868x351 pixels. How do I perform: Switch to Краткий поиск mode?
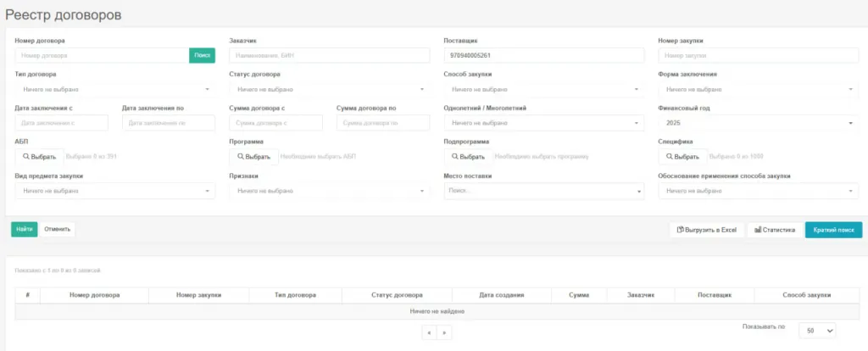pyautogui.click(x=833, y=230)
